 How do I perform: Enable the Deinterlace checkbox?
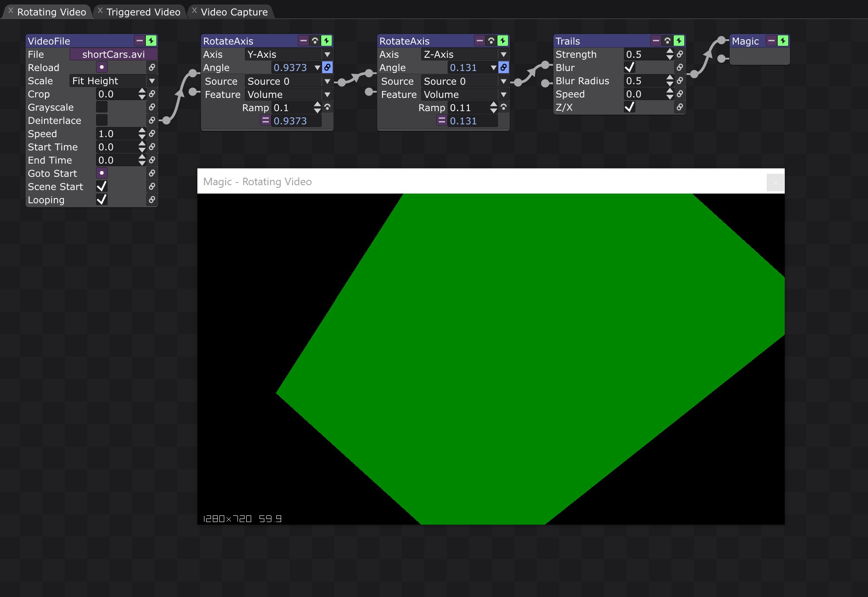click(x=102, y=120)
